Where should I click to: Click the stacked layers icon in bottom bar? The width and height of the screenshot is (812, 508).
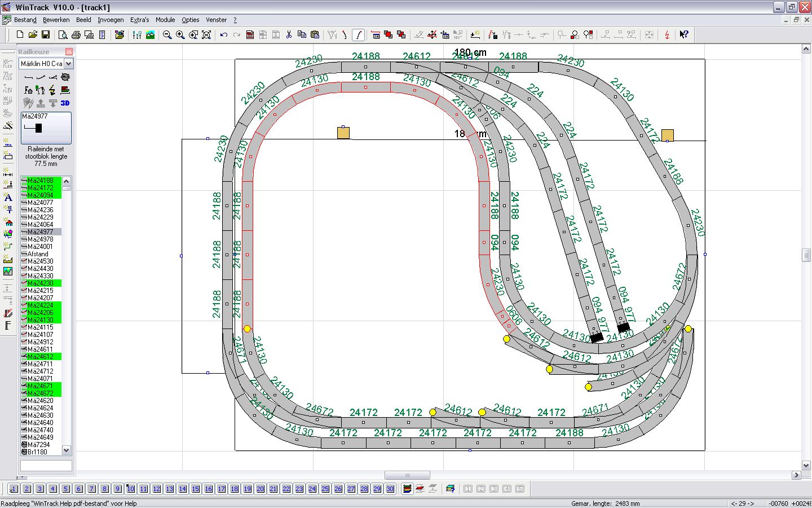pyautogui.click(x=407, y=489)
